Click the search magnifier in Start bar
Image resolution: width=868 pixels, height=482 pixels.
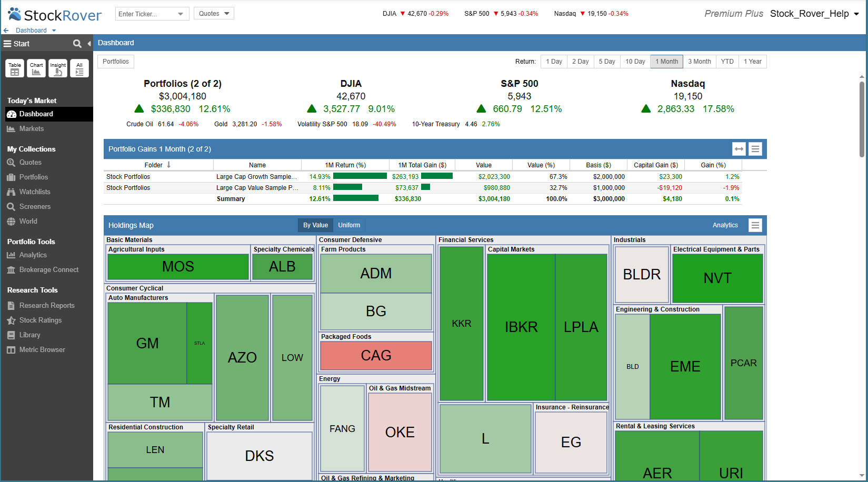tap(77, 44)
